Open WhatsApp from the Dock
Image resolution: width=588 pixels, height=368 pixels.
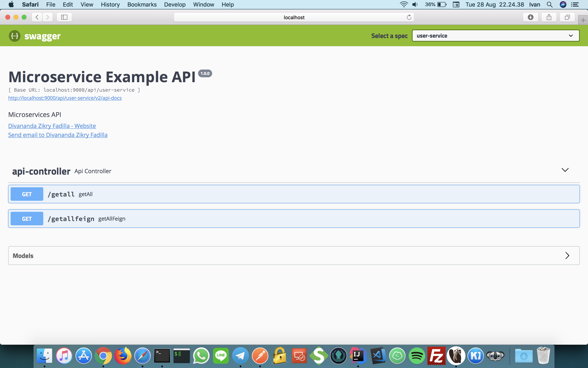(201, 356)
